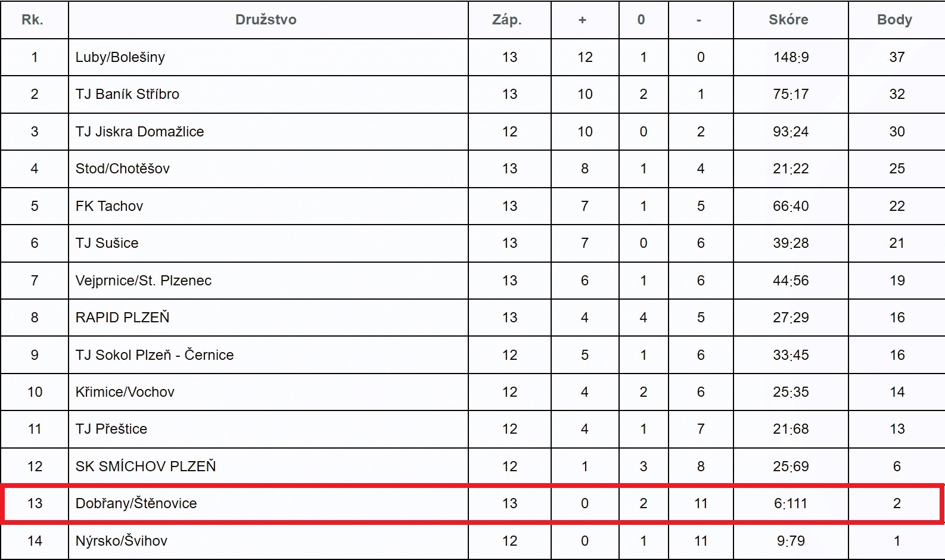
Task: Select the Nýrsko/Švihov team
Action: [122, 541]
